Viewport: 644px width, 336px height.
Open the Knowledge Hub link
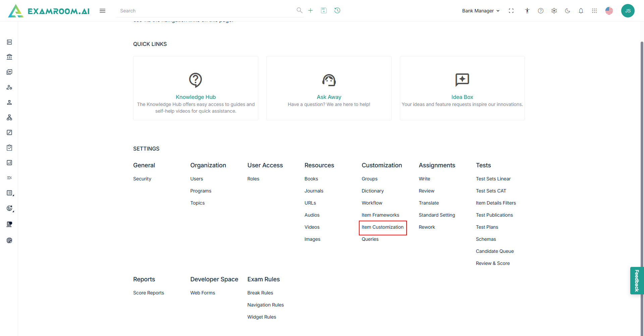(196, 97)
